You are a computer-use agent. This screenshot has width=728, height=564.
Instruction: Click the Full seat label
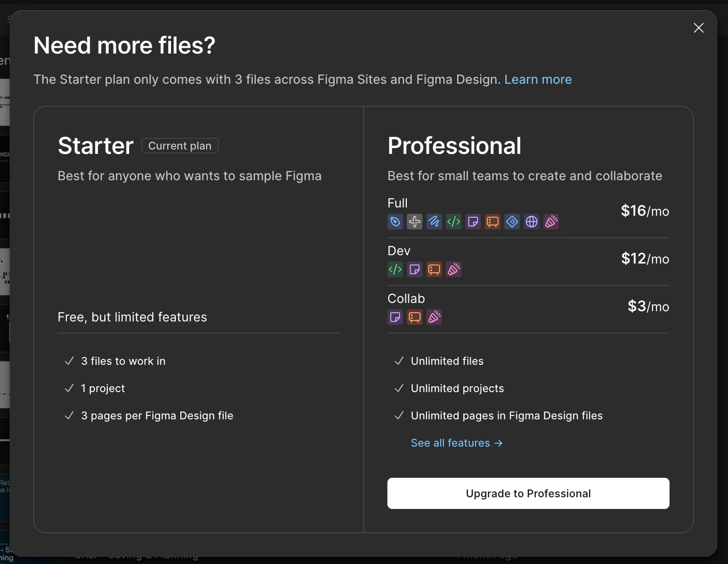click(x=398, y=203)
